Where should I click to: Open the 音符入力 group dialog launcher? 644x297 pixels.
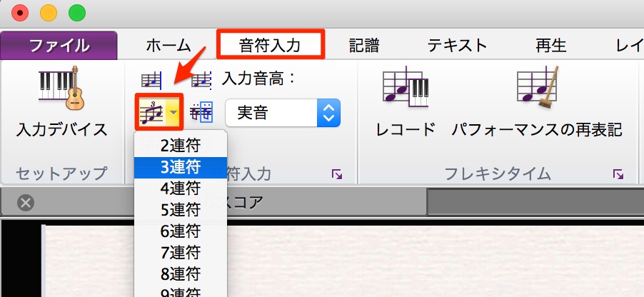pyautogui.click(x=337, y=176)
